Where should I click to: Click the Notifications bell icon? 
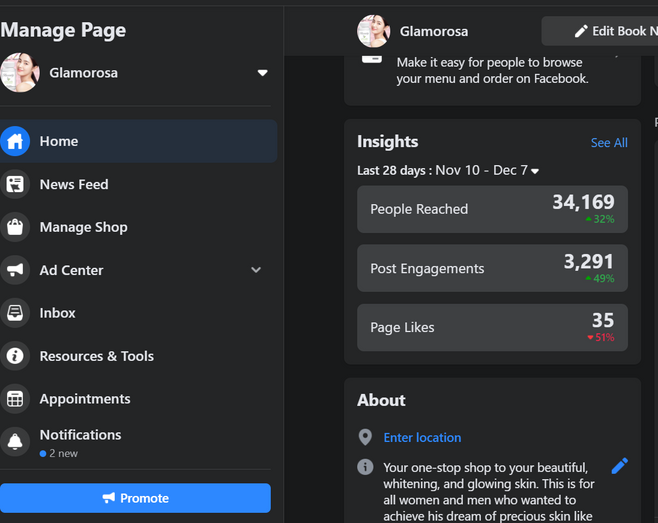15,442
